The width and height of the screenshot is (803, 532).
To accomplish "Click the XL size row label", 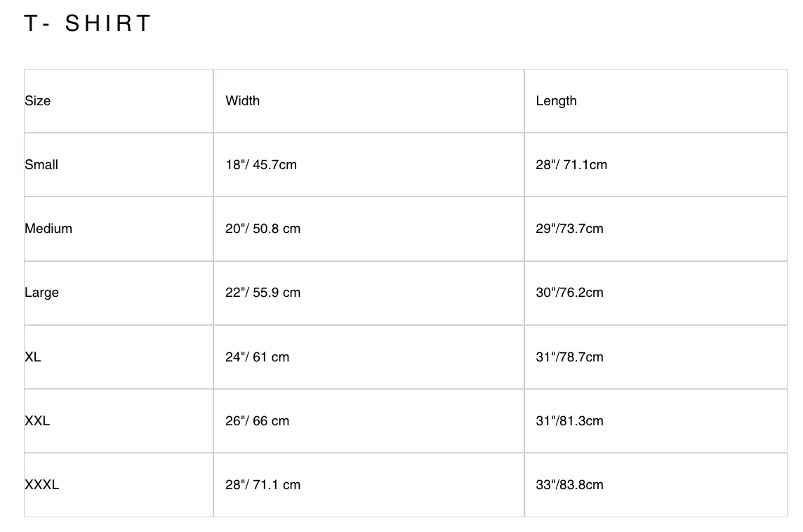I will tap(33, 357).
